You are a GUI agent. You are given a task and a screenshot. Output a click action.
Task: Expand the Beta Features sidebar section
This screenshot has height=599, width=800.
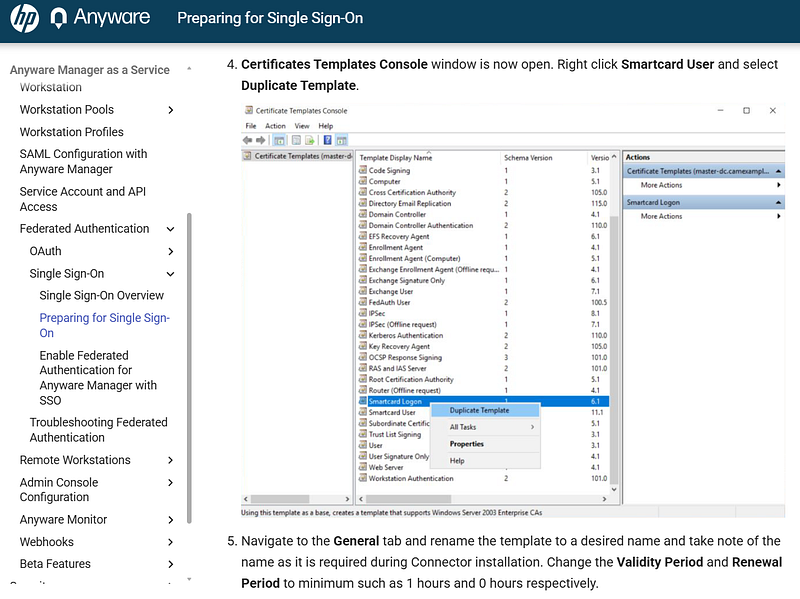[171, 564]
